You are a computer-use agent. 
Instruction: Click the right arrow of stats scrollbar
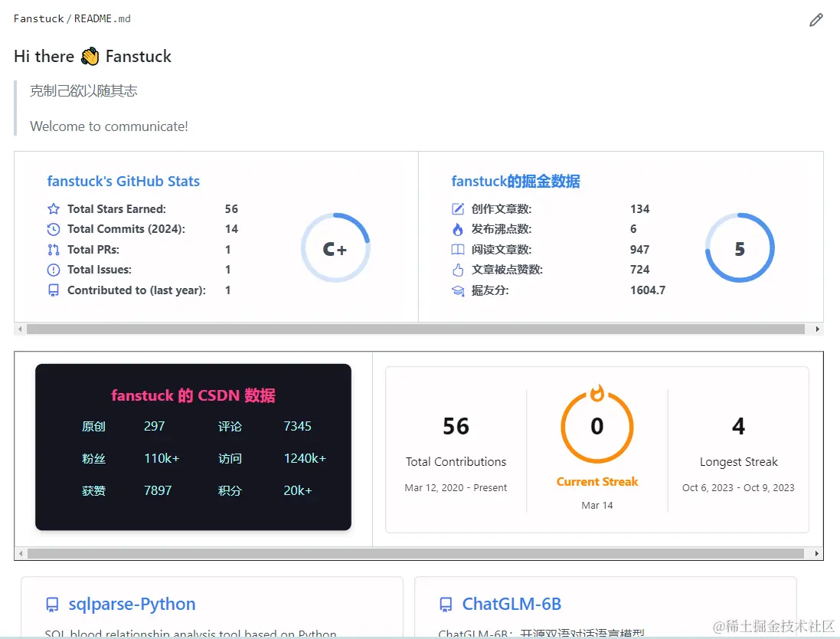click(817, 329)
